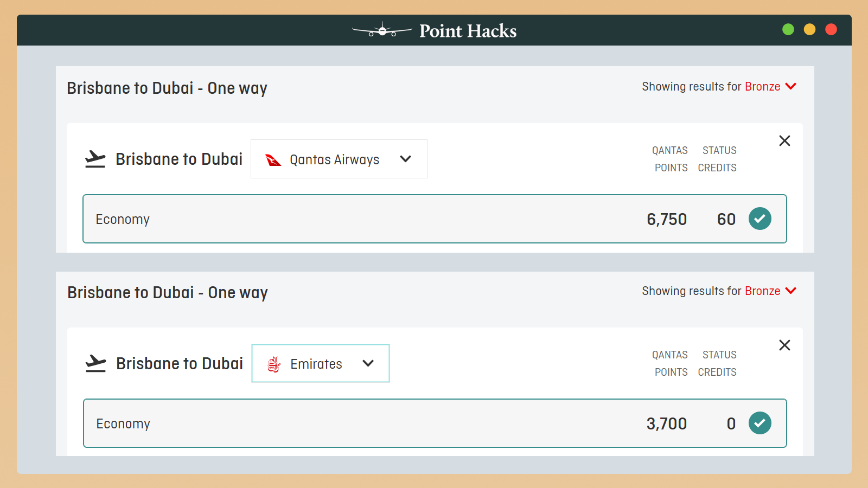The image size is (868, 488).
Task: Click the yellow window control dot
Action: tap(809, 29)
